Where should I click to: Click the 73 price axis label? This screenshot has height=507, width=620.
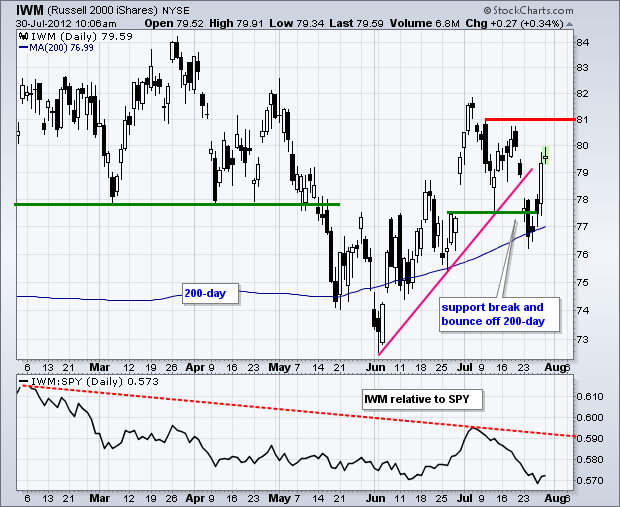pyautogui.click(x=583, y=340)
